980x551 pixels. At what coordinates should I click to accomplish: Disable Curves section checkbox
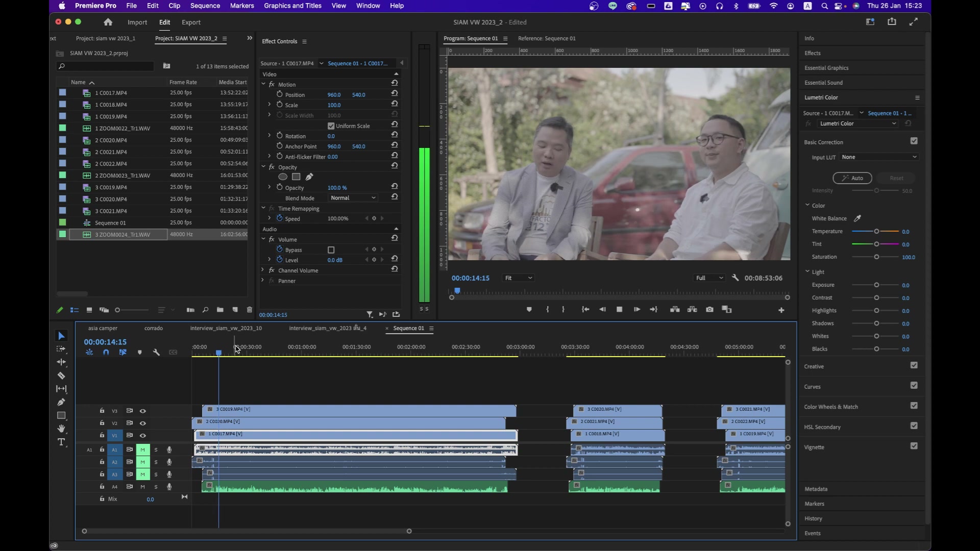tap(914, 385)
